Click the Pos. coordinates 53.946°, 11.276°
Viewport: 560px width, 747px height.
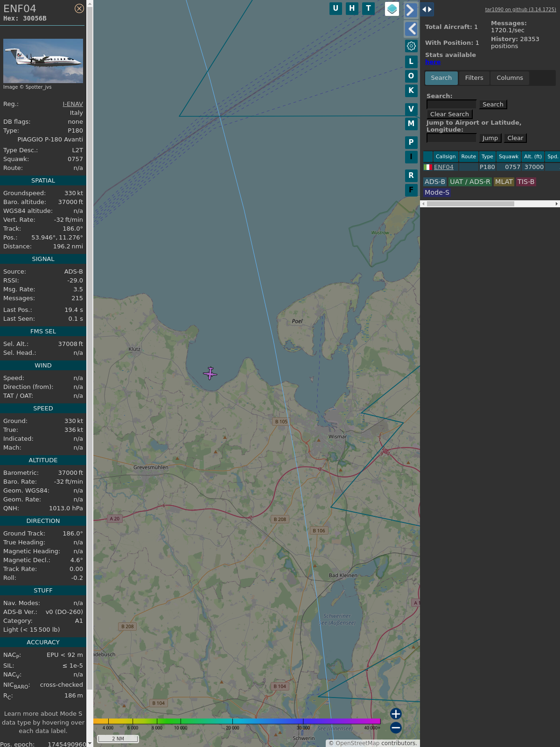[57, 238]
